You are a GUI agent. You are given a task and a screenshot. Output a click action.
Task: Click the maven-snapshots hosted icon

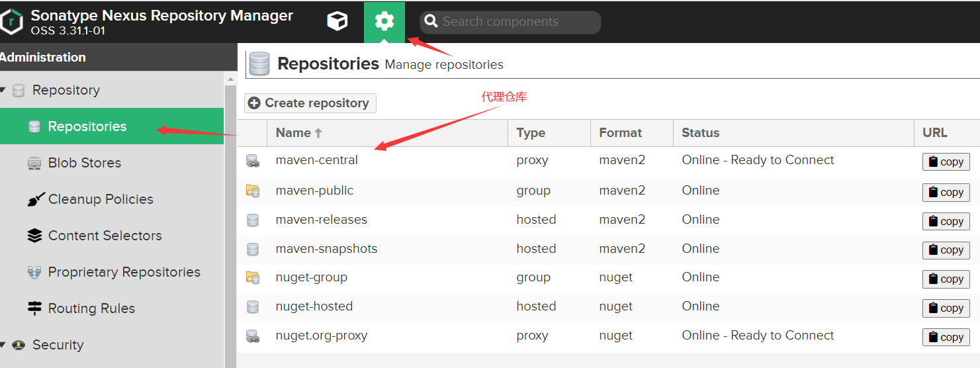tap(252, 249)
